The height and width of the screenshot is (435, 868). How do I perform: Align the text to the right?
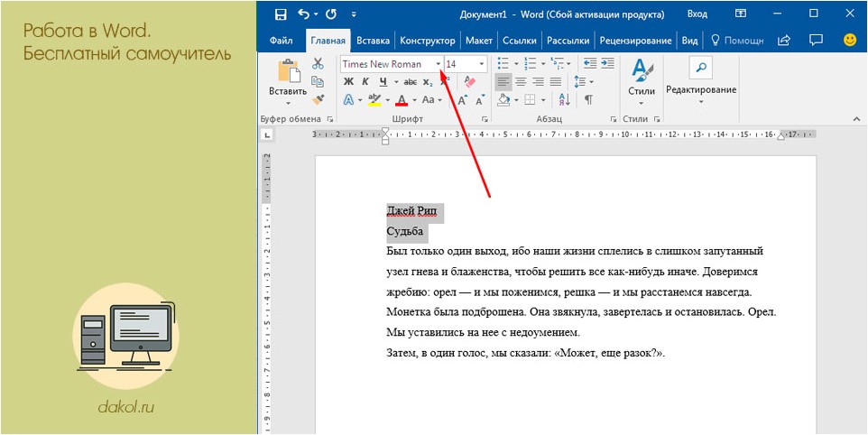point(538,82)
